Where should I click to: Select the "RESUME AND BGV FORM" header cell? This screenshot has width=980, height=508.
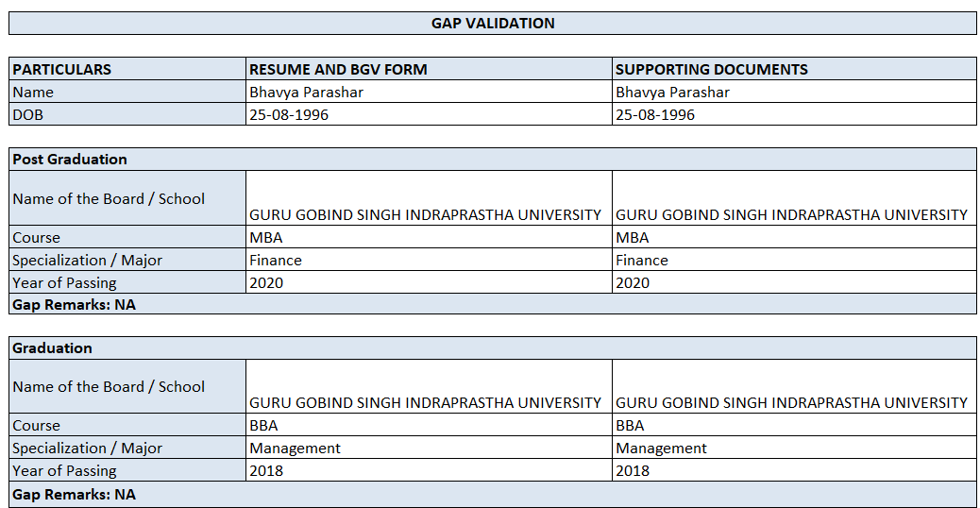pos(429,69)
